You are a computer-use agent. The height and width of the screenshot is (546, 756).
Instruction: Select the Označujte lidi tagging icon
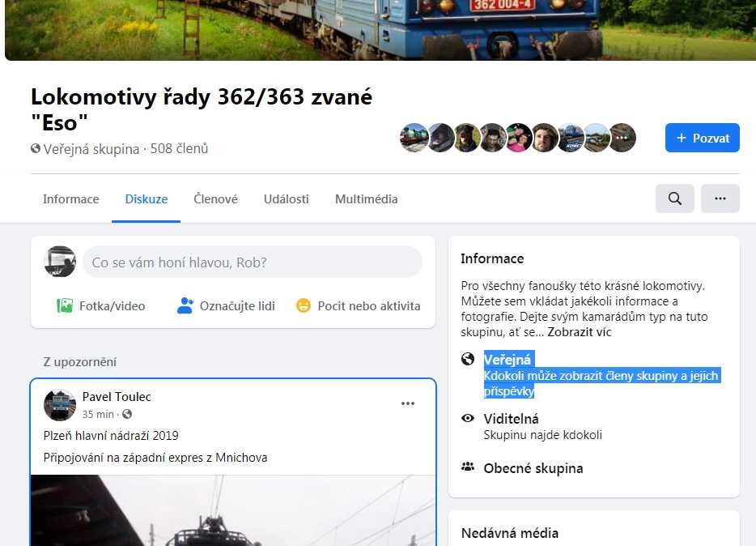[185, 305]
